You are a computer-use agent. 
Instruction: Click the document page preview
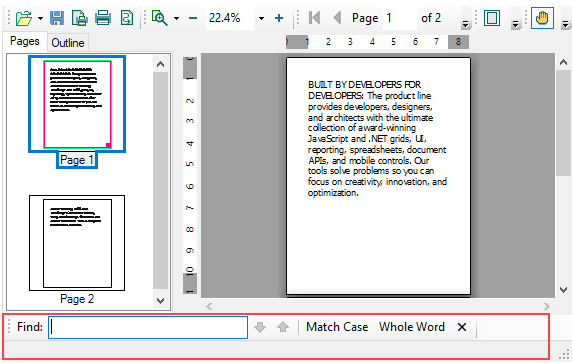coord(378,176)
